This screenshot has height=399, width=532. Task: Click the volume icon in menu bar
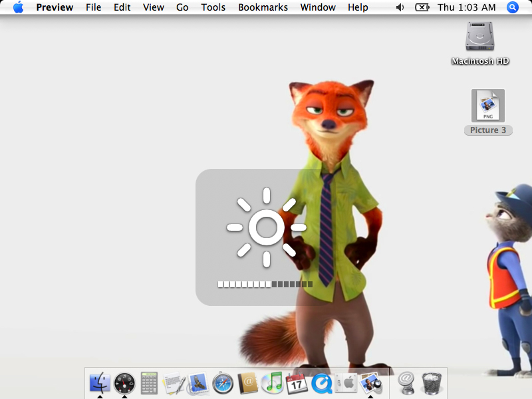tap(400, 7)
